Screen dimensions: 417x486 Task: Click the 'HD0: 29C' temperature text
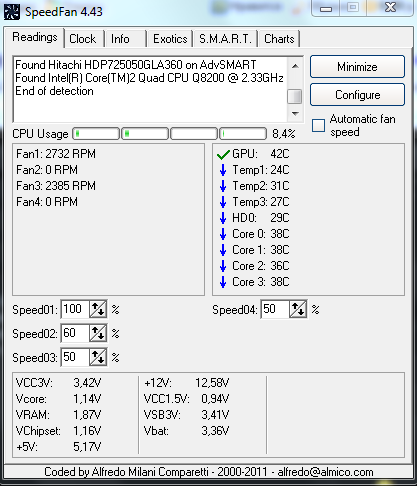(261, 218)
